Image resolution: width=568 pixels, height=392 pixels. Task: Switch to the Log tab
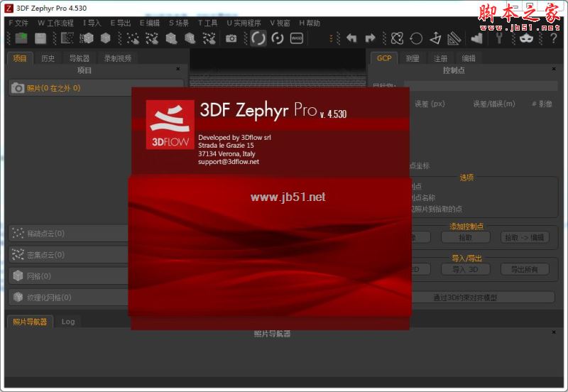click(68, 322)
